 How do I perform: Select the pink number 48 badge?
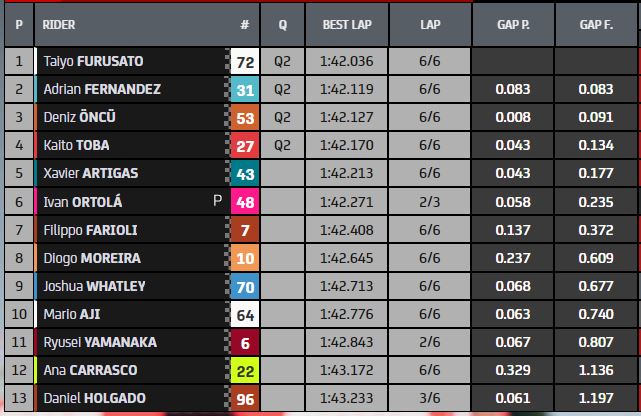pyautogui.click(x=245, y=201)
